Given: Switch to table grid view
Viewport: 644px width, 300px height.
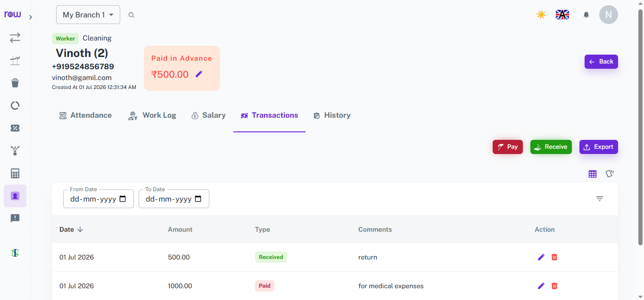Looking at the screenshot, I should pos(593,174).
